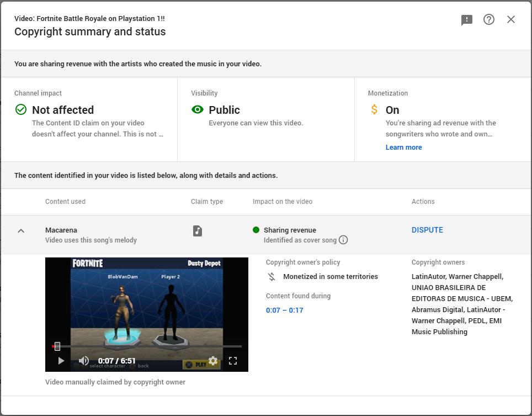Click the Macarena song title
Image resolution: width=532 pixels, height=416 pixels.
point(61,230)
